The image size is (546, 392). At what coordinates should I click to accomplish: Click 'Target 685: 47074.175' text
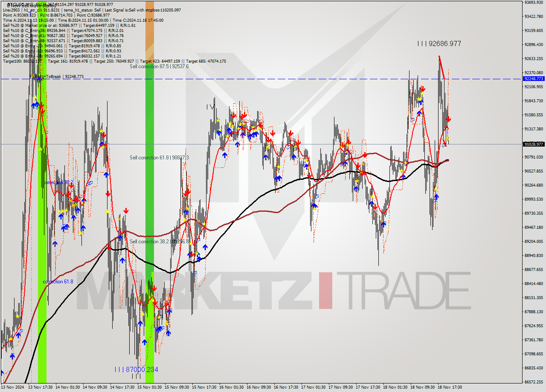206,61
